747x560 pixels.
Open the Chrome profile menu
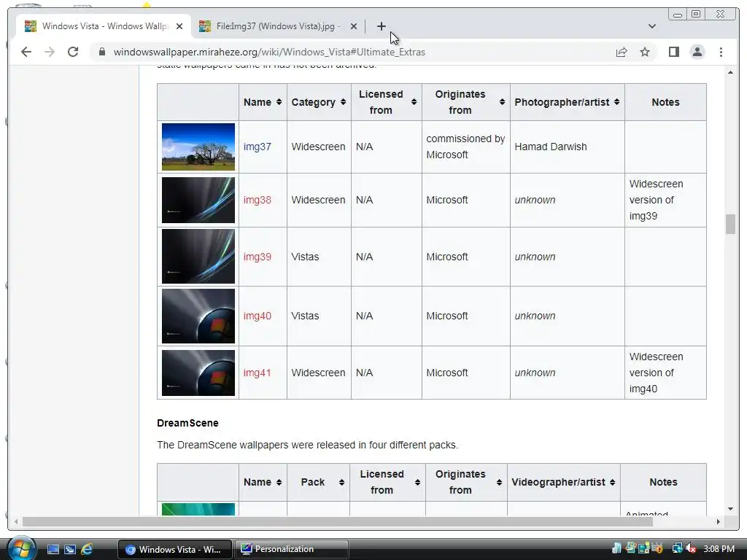[697, 52]
